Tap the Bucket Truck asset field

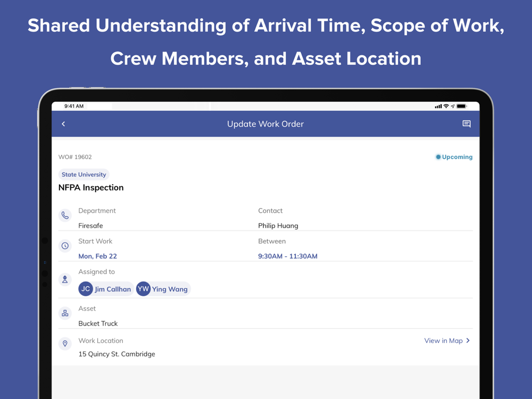point(98,323)
